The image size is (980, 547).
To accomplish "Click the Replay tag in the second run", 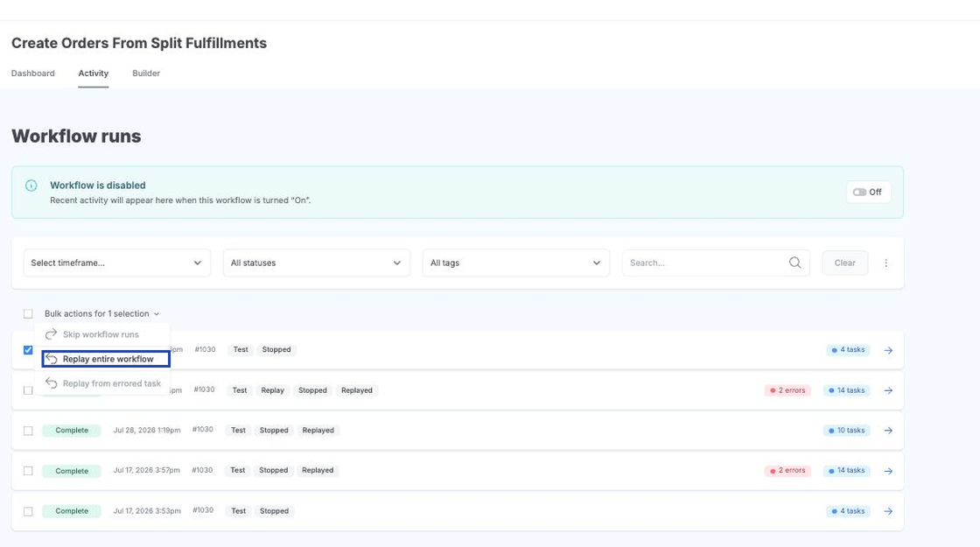I will (x=272, y=390).
